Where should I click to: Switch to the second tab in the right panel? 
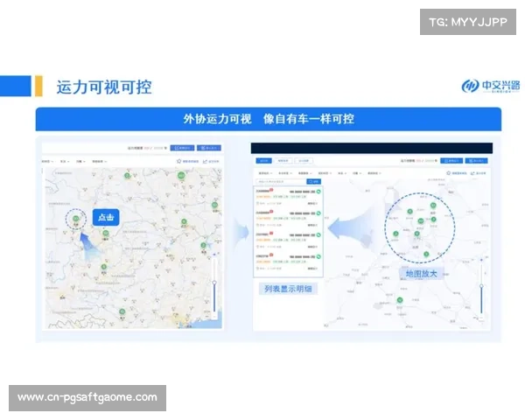(x=283, y=161)
